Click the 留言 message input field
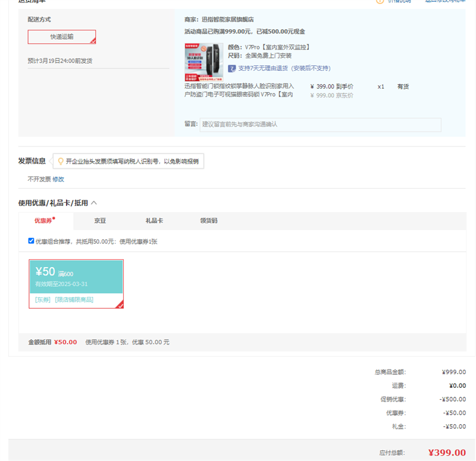This screenshot has width=476, height=461. [320, 124]
